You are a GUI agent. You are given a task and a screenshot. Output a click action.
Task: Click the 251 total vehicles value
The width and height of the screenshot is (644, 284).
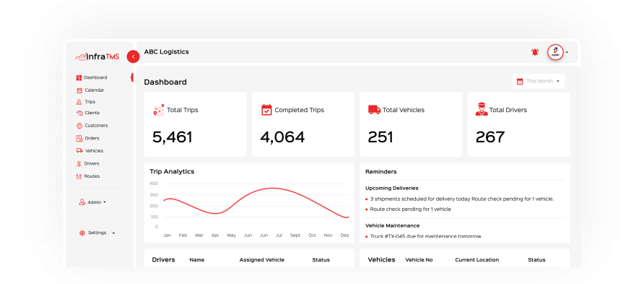coord(380,137)
